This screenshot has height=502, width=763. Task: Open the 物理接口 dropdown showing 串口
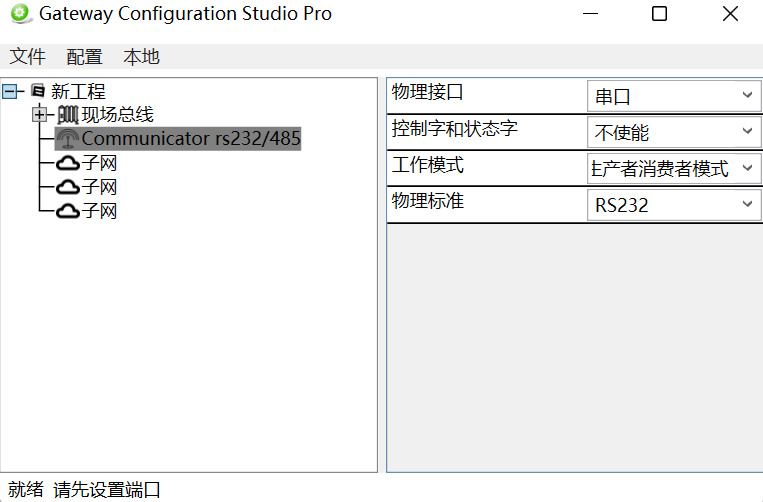674,97
